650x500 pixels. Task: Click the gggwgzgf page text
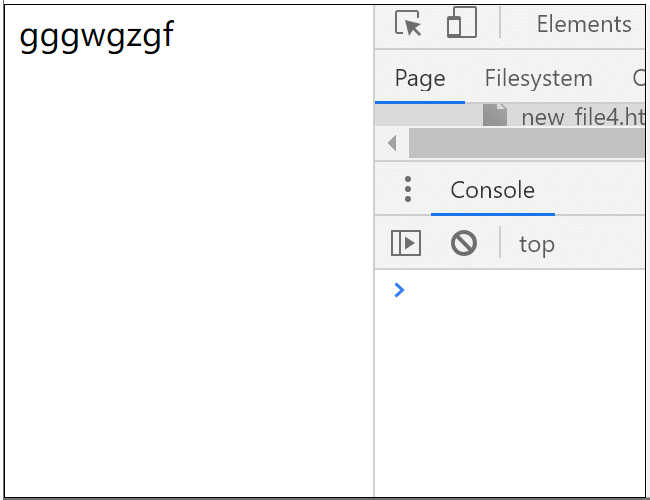coord(96,36)
